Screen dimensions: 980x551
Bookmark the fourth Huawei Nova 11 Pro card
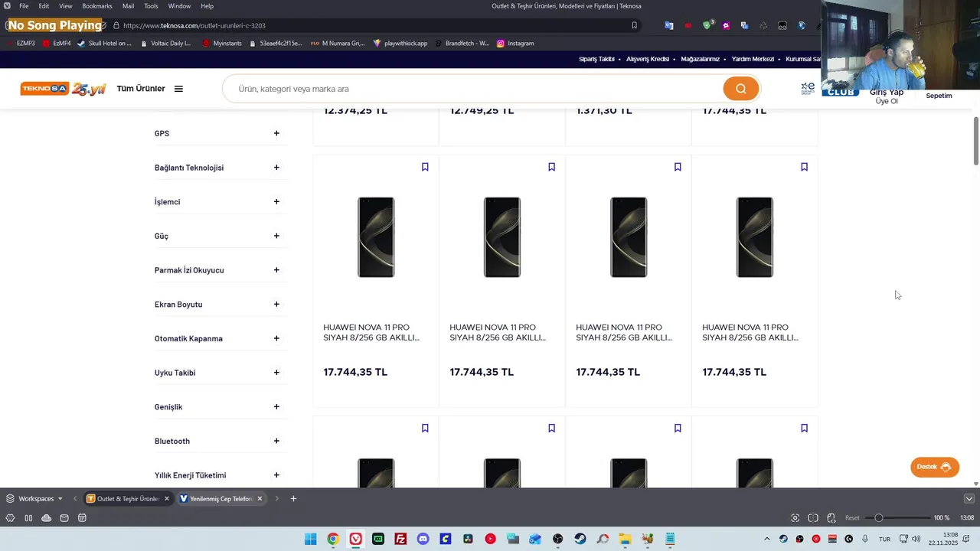pyautogui.click(x=804, y=167)
